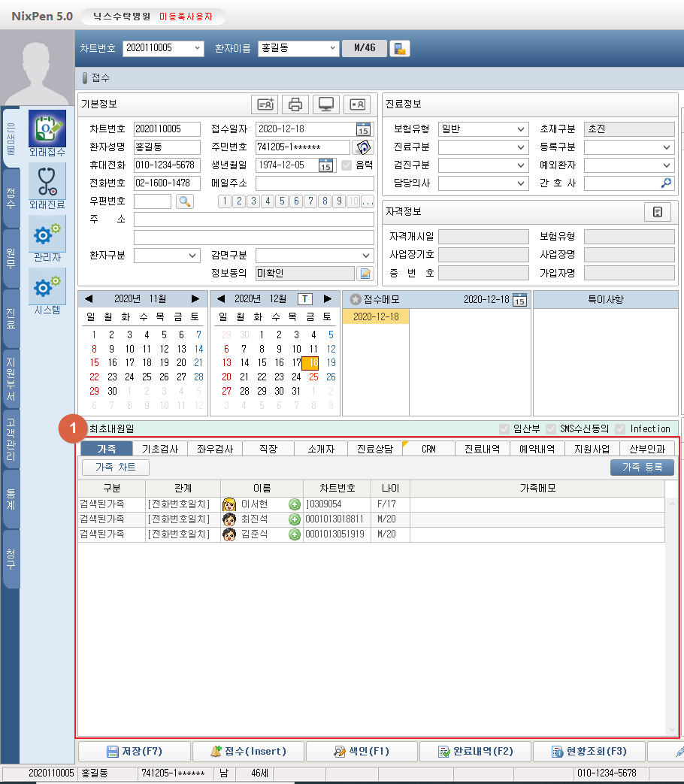This screenshot has width=684, height=784.
Task: Select December 25 in the calendar
Action: pyautogui.click(x=313, y=377)
